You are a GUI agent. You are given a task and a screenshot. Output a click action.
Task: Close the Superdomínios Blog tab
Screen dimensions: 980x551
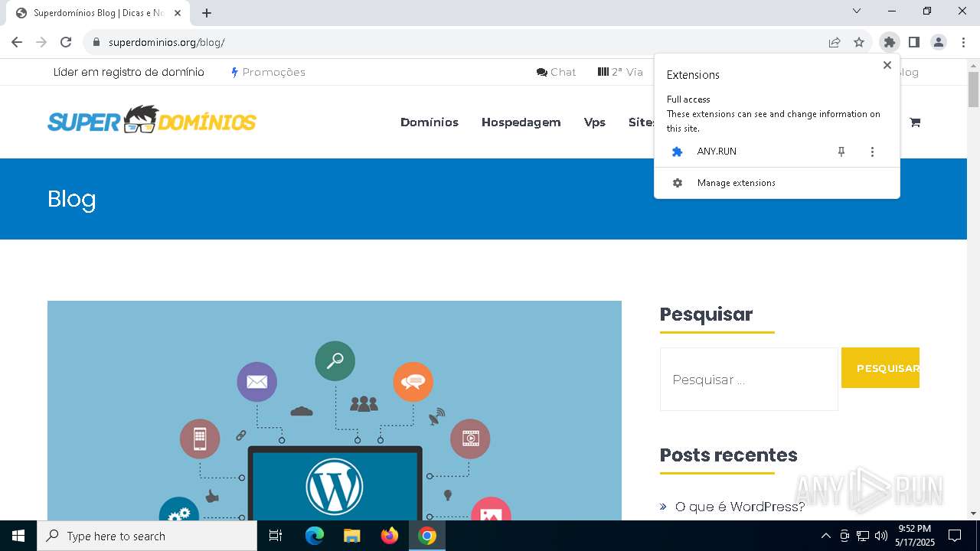[178, 13]
